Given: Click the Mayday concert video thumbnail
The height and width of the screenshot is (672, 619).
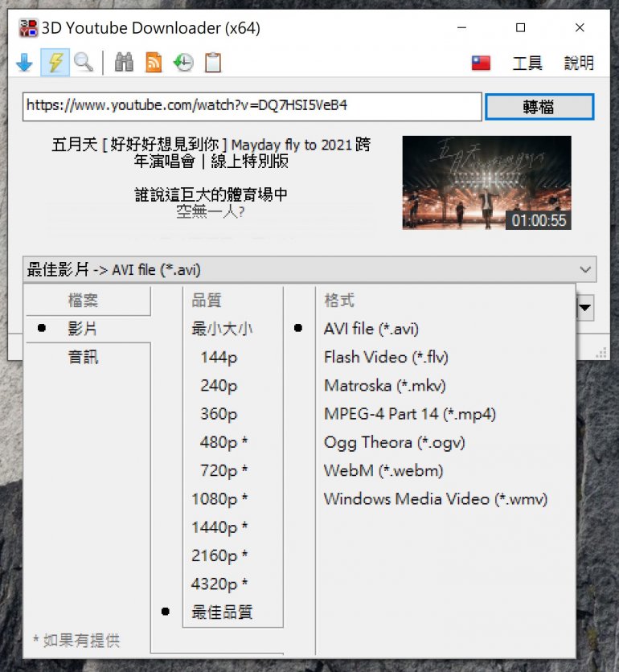Looking at the screenshot, I should click(486, 182).
